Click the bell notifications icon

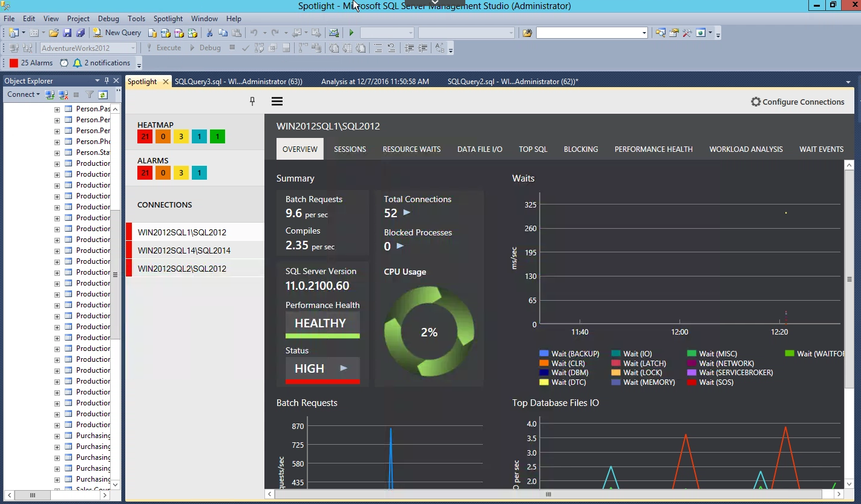point(77,63)
